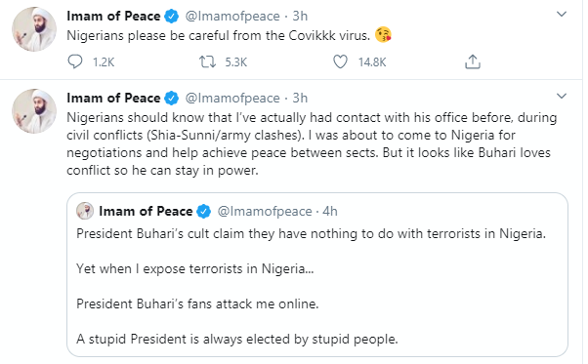The width and height of the screenshot is (588, 364).
Task: Open the first tweet's profile avatar
Action: click(x=34, y=29)
